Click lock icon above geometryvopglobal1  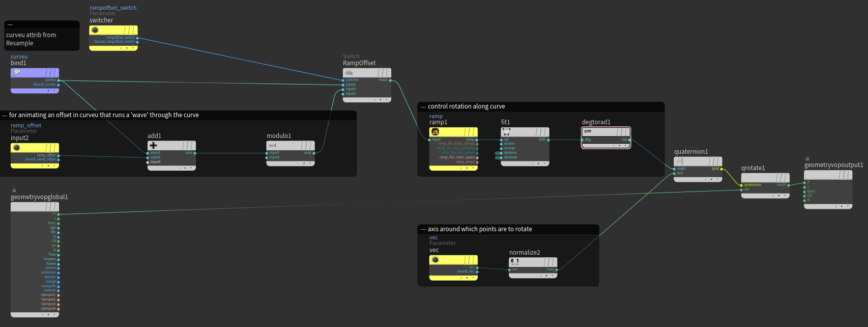(x=14, y=190)
